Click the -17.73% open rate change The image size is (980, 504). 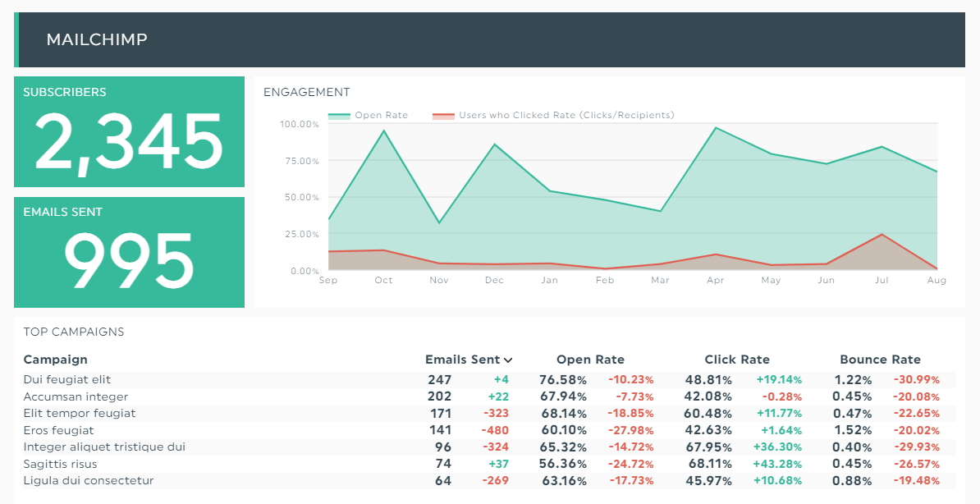631,481
